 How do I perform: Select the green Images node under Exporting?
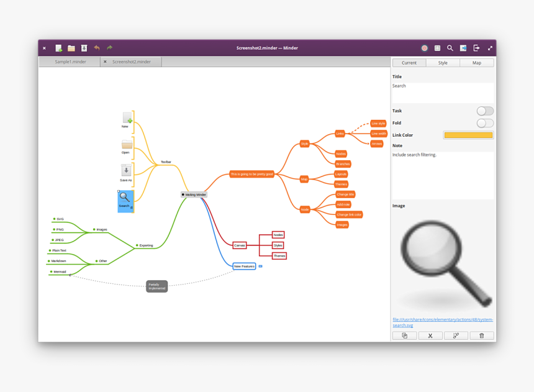(100, 230)
